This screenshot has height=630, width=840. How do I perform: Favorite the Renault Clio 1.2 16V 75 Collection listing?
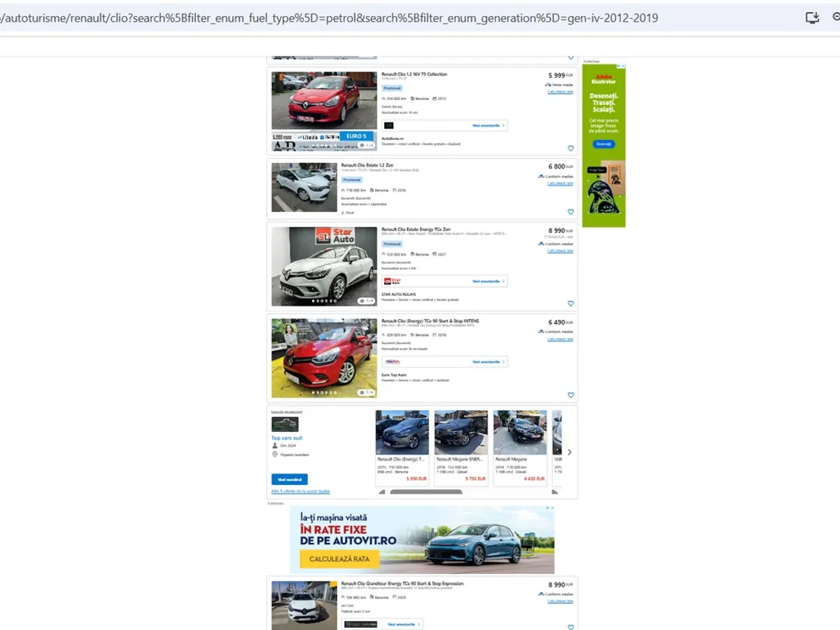(570, 148)
